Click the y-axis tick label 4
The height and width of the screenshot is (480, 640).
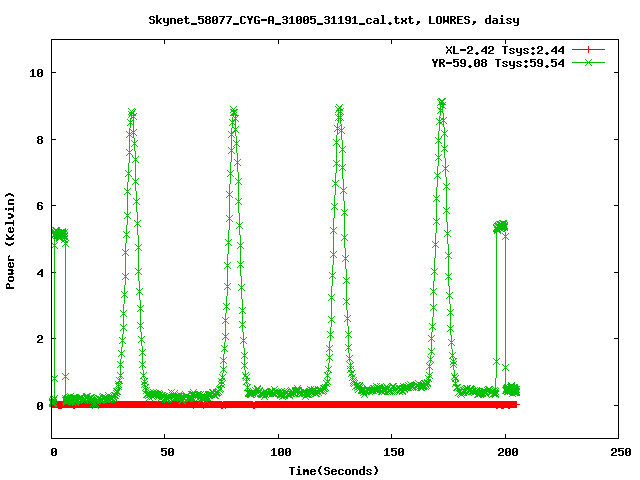click(40, 273)
